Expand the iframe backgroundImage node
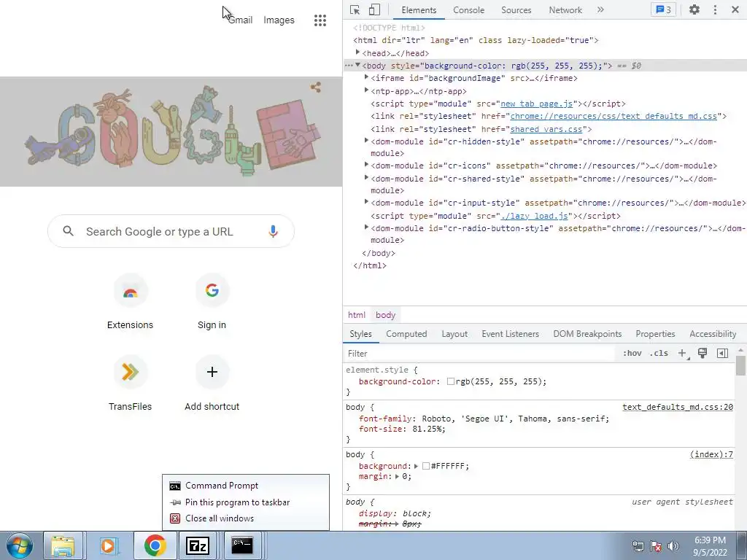747x560 pixels. tap(366, 77)
